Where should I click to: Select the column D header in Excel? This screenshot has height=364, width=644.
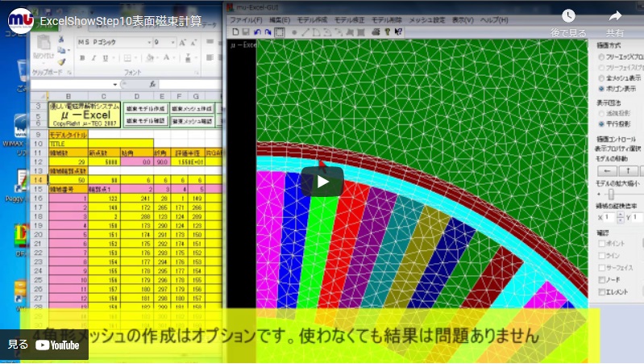(x=137, y=96)
